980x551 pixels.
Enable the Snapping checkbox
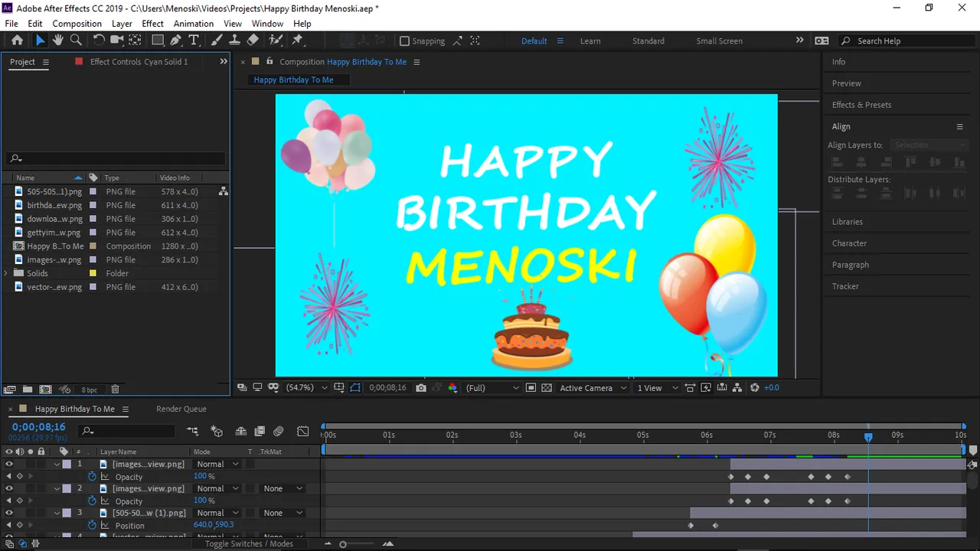pyautogui.click(x=405, y=41)
